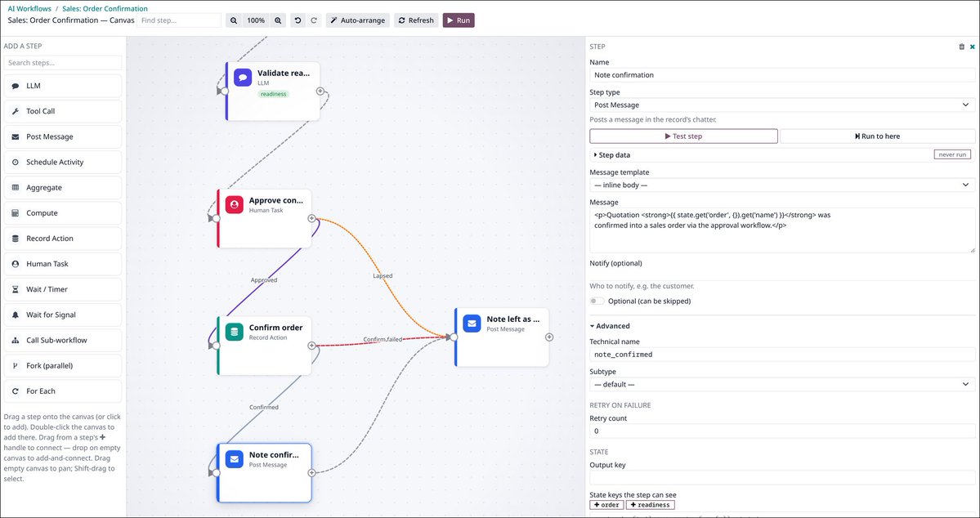Click plus handle on Validate readiness node
The height and width of the screenshot is (518, 980).
320,92
